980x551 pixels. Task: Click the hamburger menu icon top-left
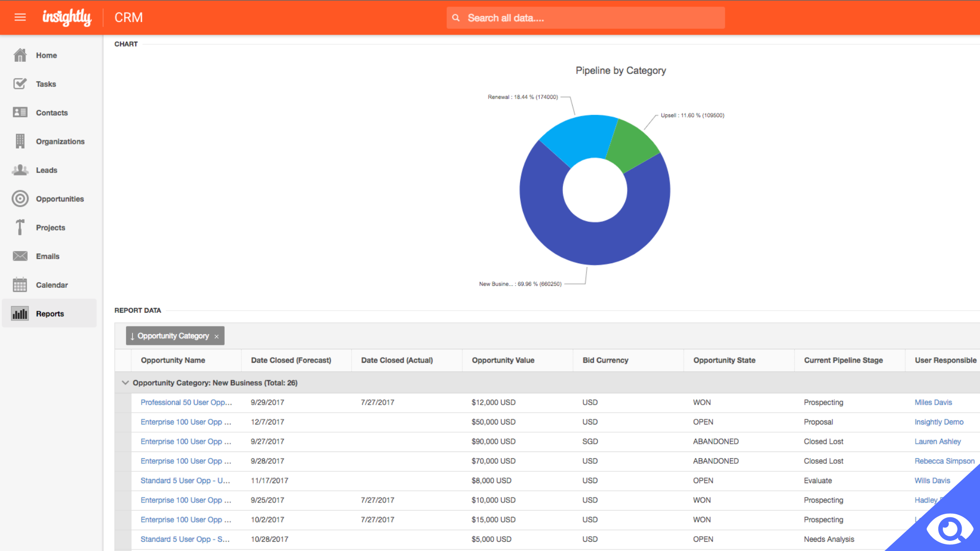pyautogui.click(x=19, y=17)
